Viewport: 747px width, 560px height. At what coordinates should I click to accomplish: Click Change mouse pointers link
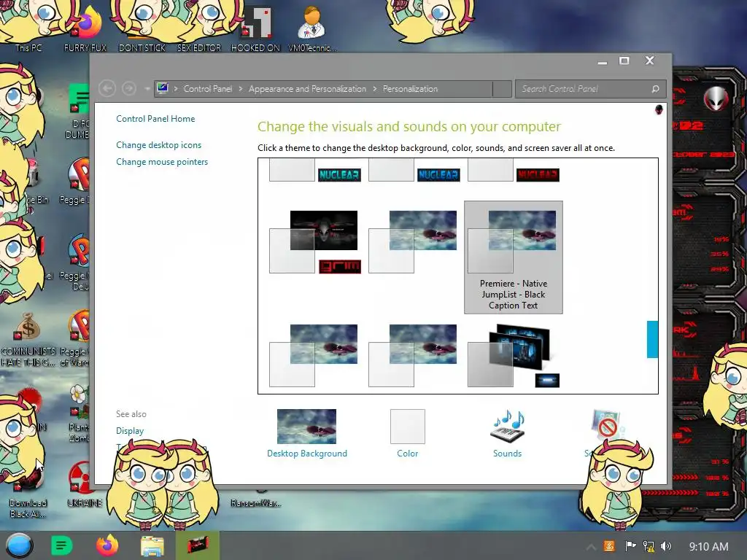coord(162,162)
